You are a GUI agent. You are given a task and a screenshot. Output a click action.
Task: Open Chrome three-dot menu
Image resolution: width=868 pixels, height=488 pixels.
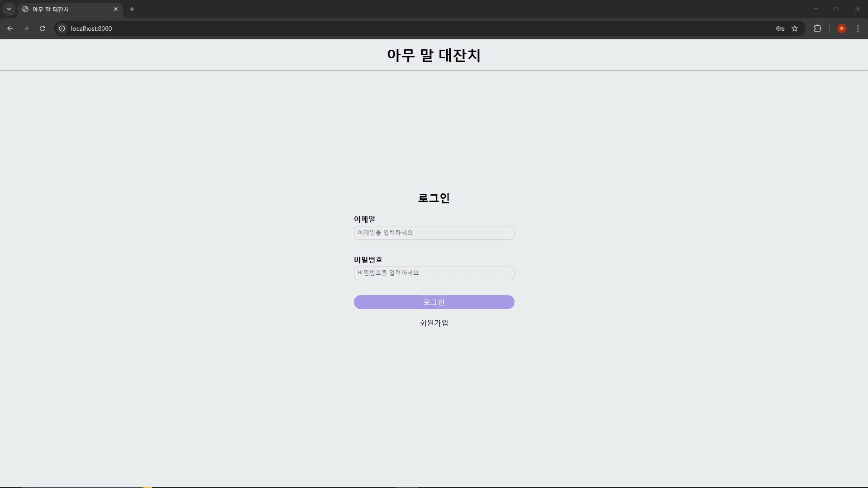(858, 28)
